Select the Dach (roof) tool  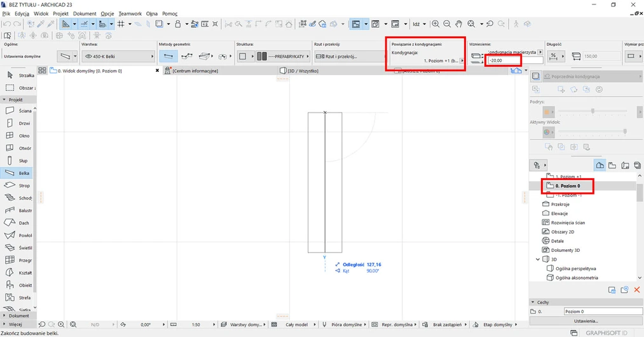coord(18,223)
